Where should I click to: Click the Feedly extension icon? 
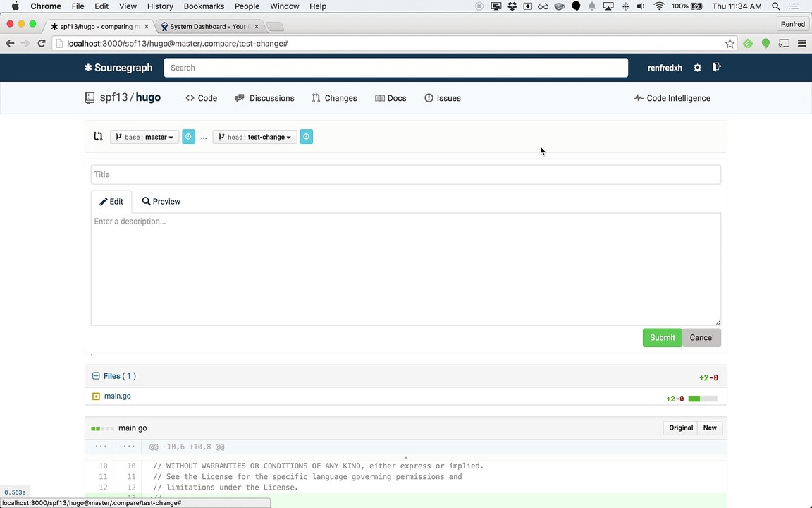748,44
